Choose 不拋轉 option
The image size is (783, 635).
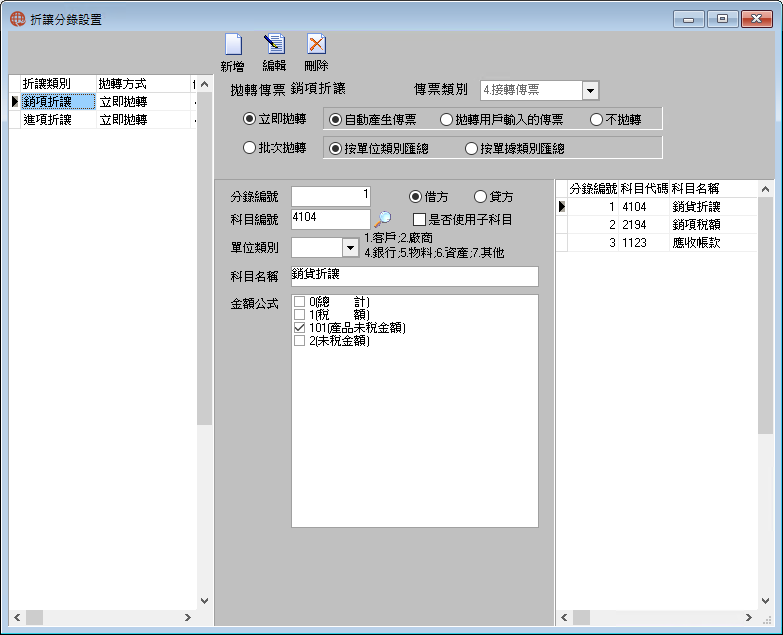pos(596,120)
